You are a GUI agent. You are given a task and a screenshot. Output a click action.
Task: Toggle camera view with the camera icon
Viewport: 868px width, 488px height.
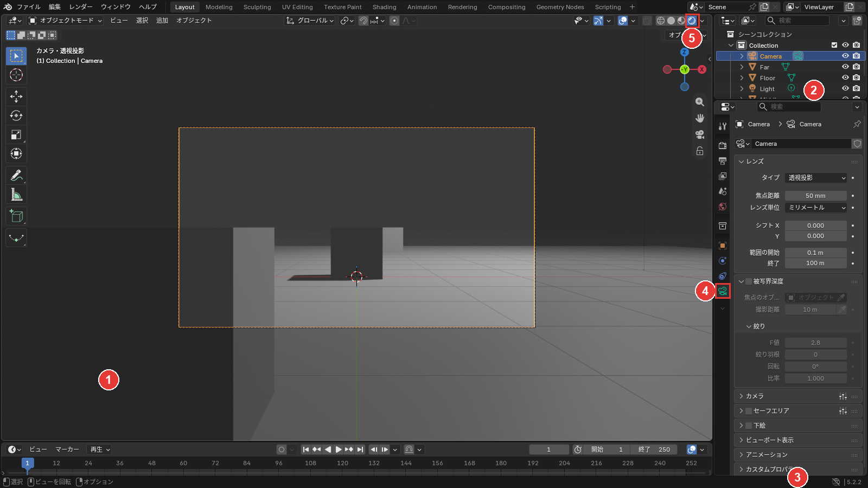700,134
